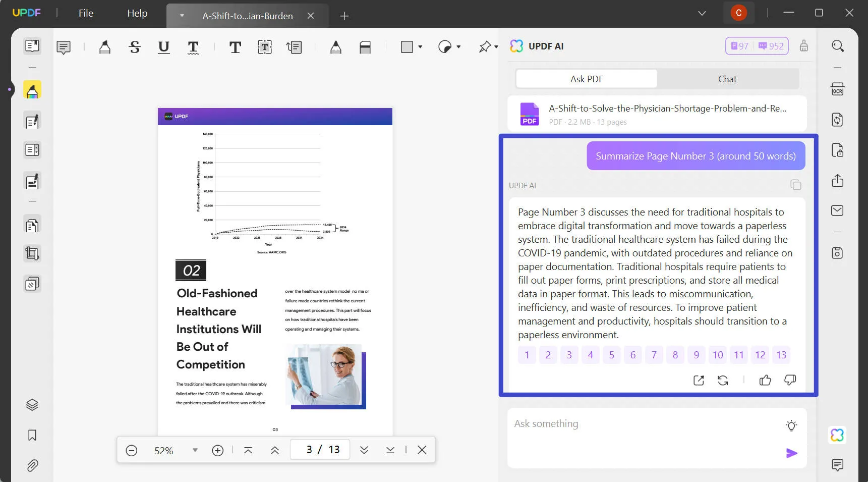
Task: Select the Sticky note comment tool
Action: click(64, 47)
